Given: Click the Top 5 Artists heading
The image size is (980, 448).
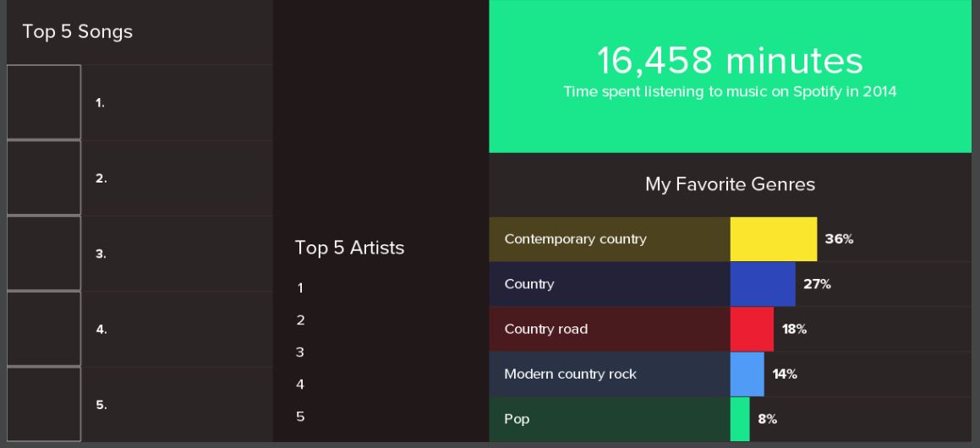Looking at the screenshot, I should tap(349, 248).
